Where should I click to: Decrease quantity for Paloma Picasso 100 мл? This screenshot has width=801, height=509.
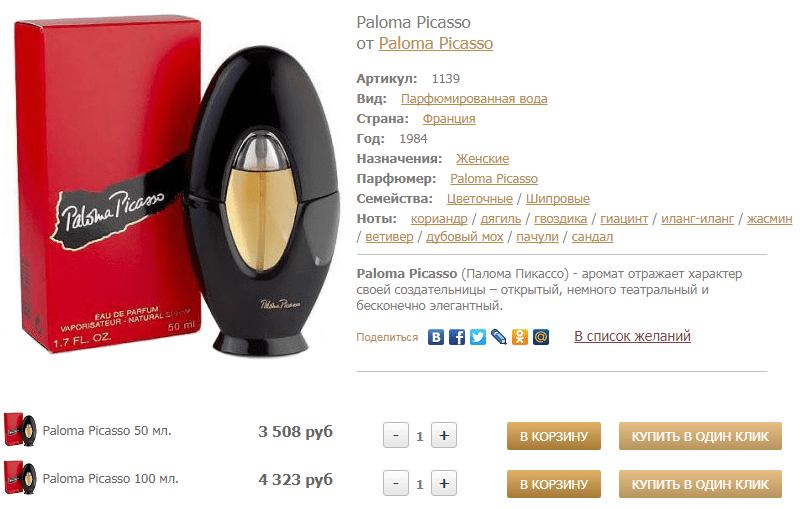click(x=396, y=483)
